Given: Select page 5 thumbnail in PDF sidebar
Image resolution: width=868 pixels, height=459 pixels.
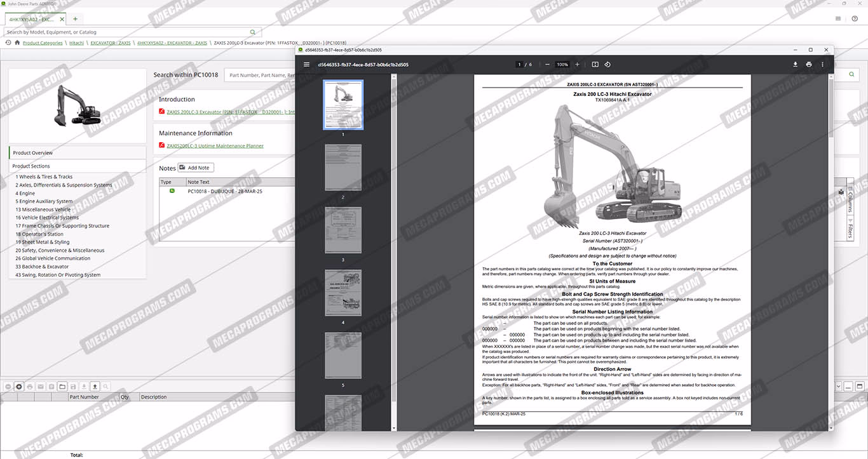Looking at the screenshot, I should point(343,356).
